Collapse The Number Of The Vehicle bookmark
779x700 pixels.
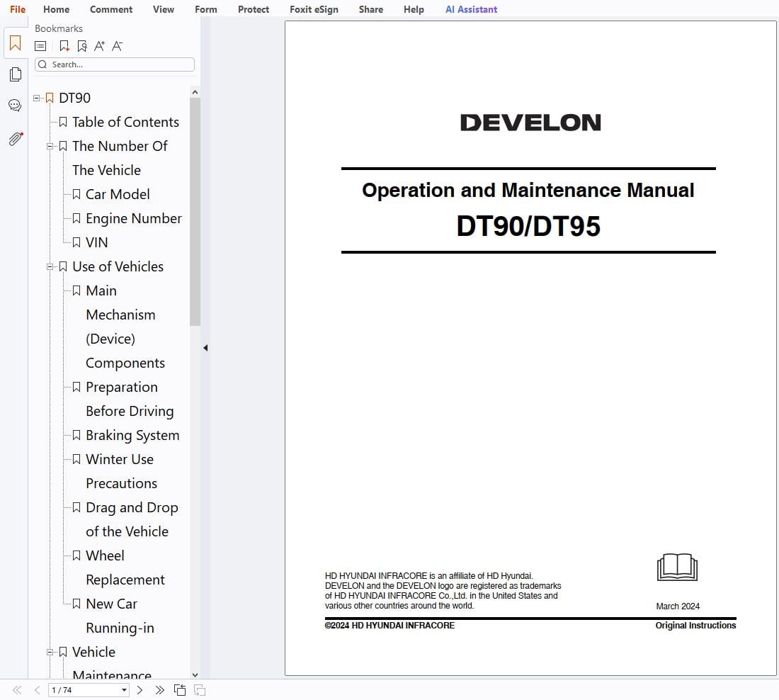pyautogui.click(x=50, y=146)
